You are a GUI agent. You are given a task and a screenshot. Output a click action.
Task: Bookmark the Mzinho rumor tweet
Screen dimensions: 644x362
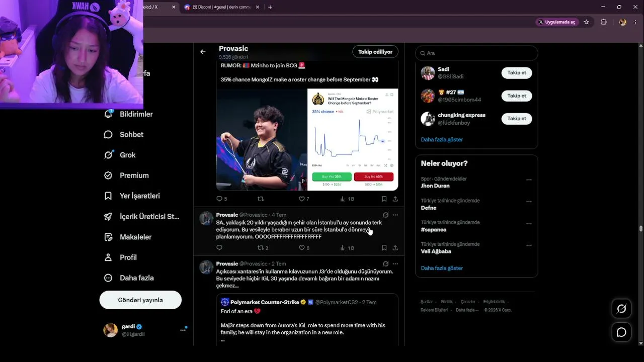384,199
